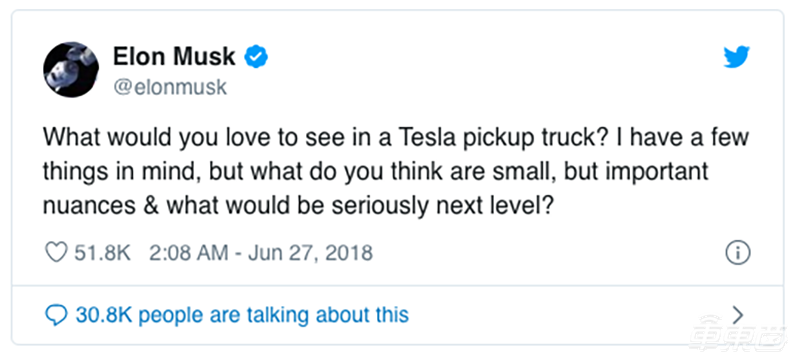Viewport: 800px width, 364px height.
Task: Click the watermark logo in corner
Action: point(736,334)
